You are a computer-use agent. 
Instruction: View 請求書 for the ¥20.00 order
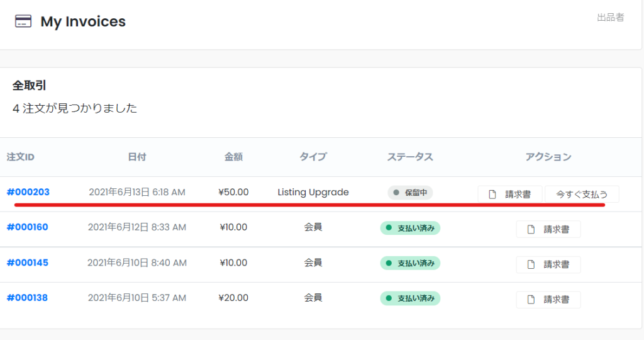point(548,300)
